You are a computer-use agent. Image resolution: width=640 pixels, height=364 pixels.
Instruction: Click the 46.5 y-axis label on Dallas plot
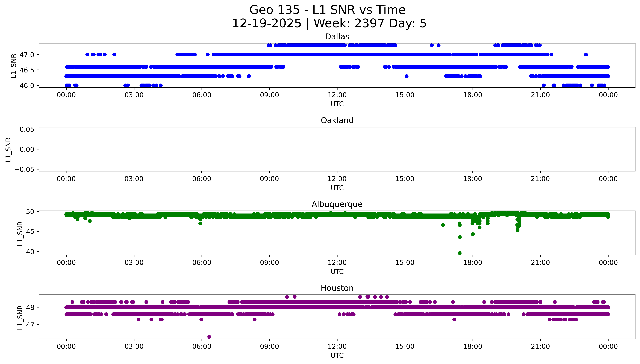(x=27, y=70)
